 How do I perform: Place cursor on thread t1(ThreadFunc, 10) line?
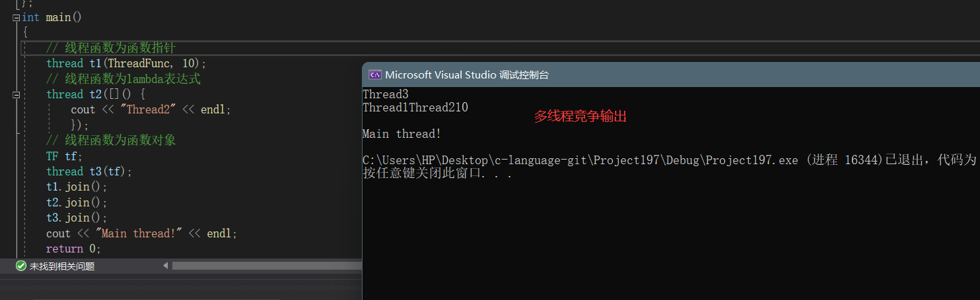coord(125,64)
